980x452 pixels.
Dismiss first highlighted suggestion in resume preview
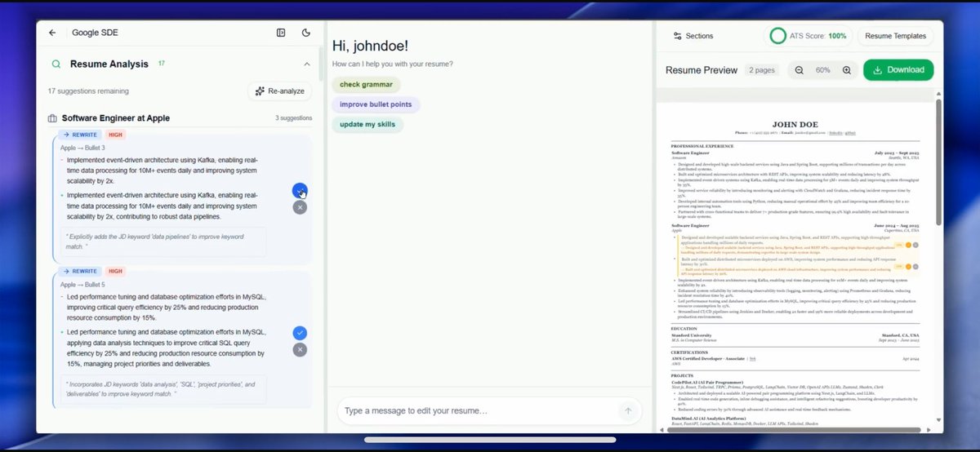915,245
